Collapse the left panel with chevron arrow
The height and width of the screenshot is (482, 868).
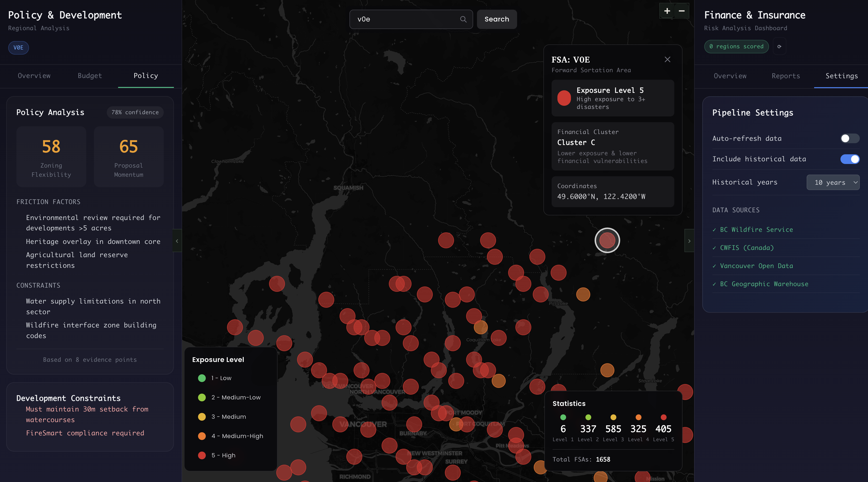(177, 241)
